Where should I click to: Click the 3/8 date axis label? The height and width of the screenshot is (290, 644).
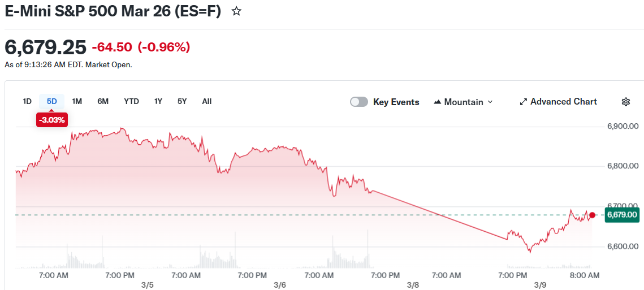point(413,285)
